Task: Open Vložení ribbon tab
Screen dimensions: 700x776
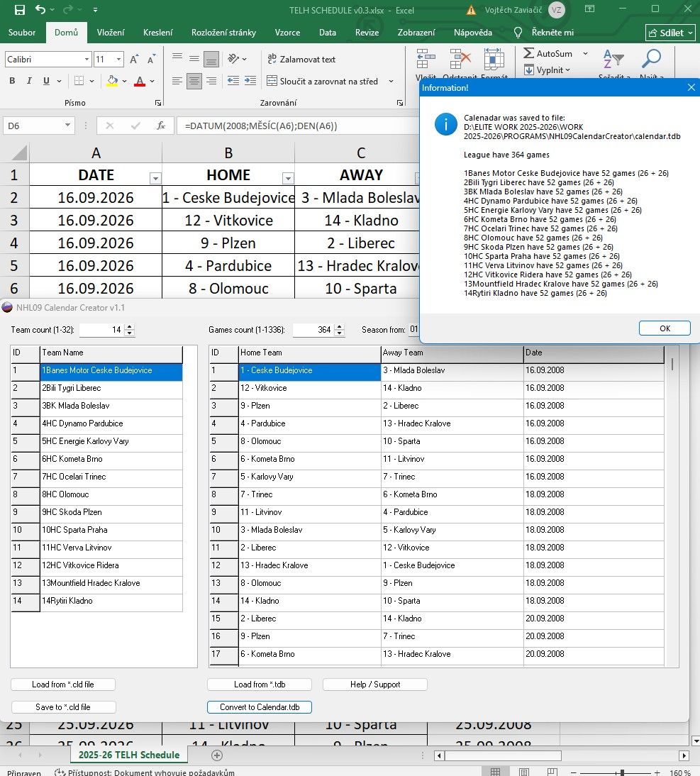Action: [x=111, y=33]
